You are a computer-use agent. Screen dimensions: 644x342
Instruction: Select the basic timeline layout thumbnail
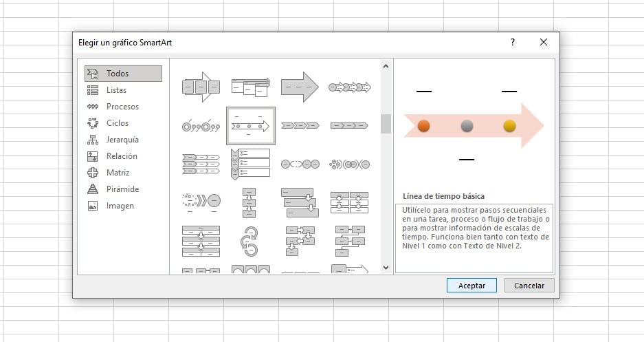(251, 126)
